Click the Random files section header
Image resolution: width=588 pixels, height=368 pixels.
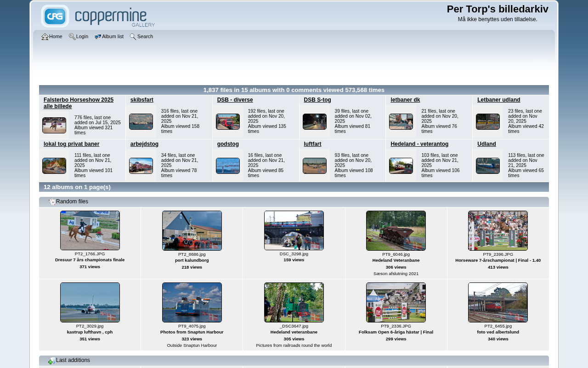[x=294, y=202]
